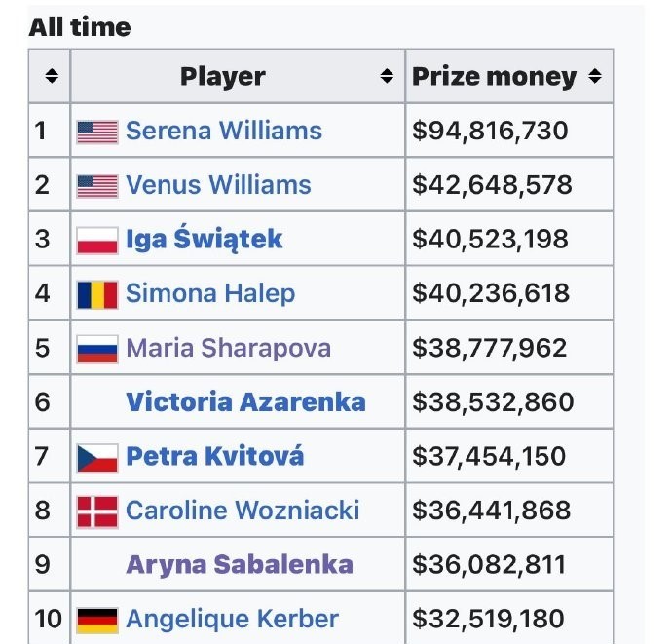Click the Russian flag beside Maria Sharapova
The width and height of the screenshot is (672, 644).
click(x=97, y=349)
